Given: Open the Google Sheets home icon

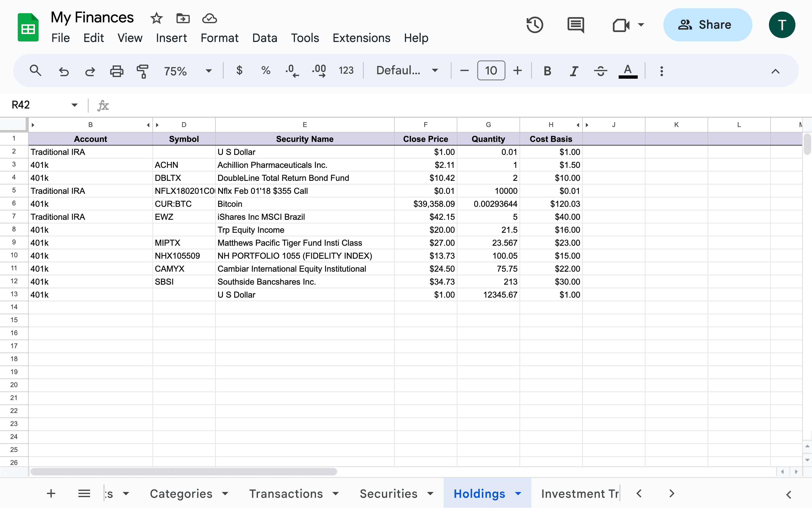Looking at the screenshot, I should pyautogui.click(x=28, y=27).
